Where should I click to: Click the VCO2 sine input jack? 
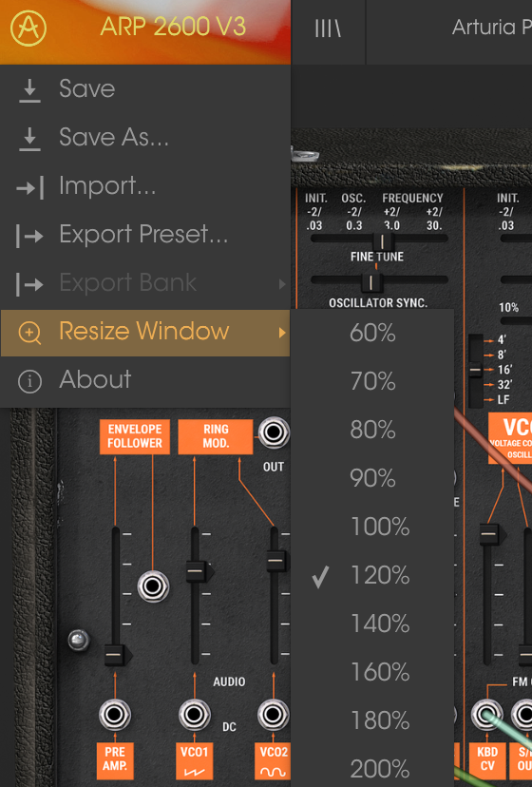(273, 714)
